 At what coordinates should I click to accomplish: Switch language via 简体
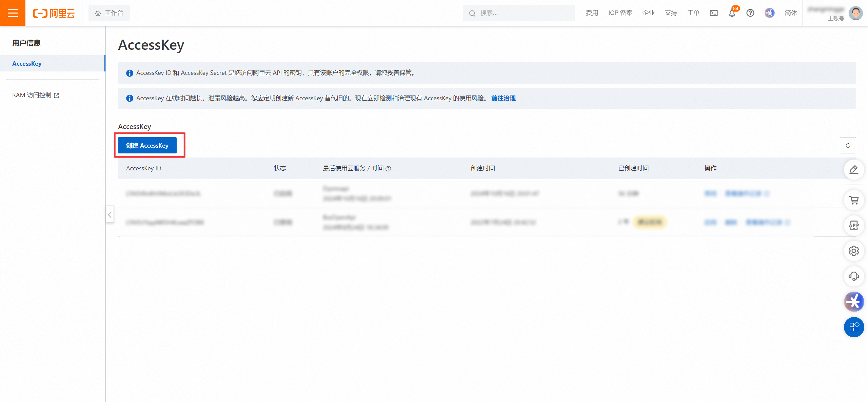791,13
